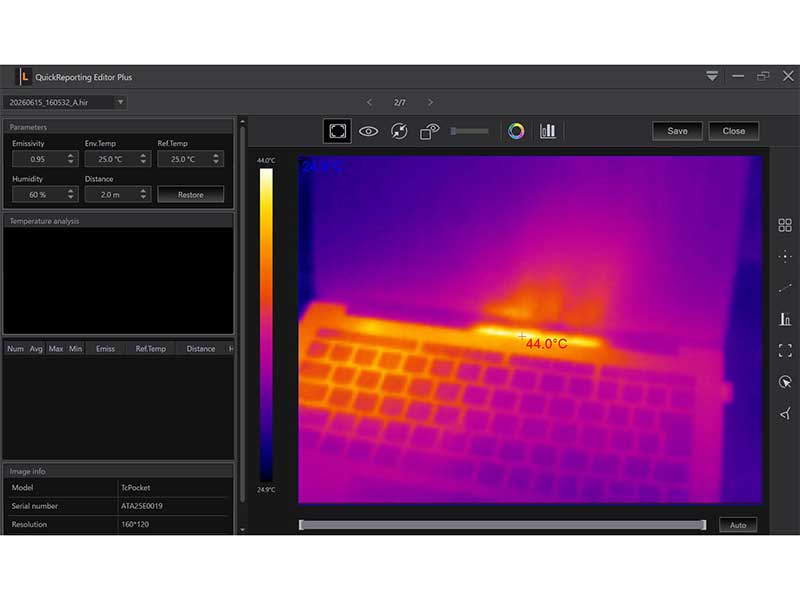The image size is (800, 600).
Task: Select the cursor pointer tool in sidebar
Action: coord(785,382)
